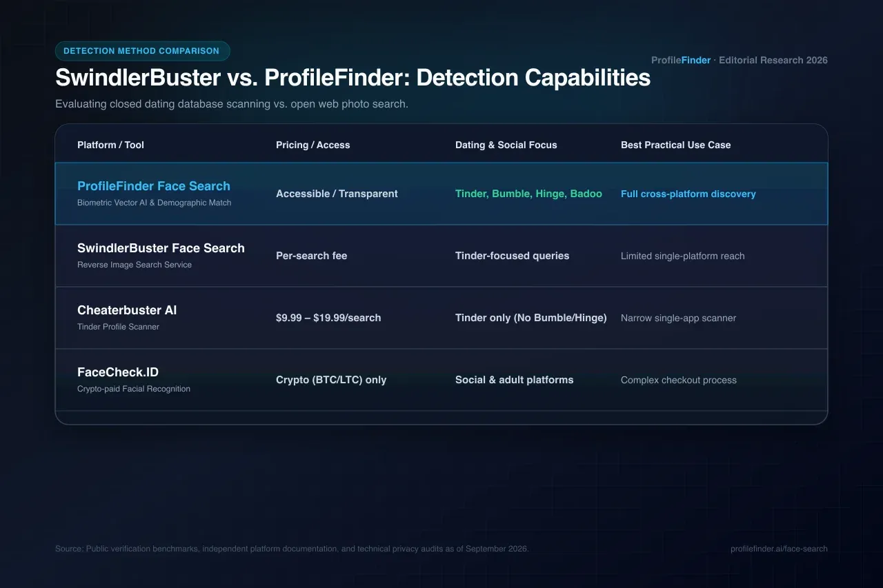Click the 'Tinder Profile Scanner' subtitle
Screen dimensions: 883x588
(x=118, y=327)
